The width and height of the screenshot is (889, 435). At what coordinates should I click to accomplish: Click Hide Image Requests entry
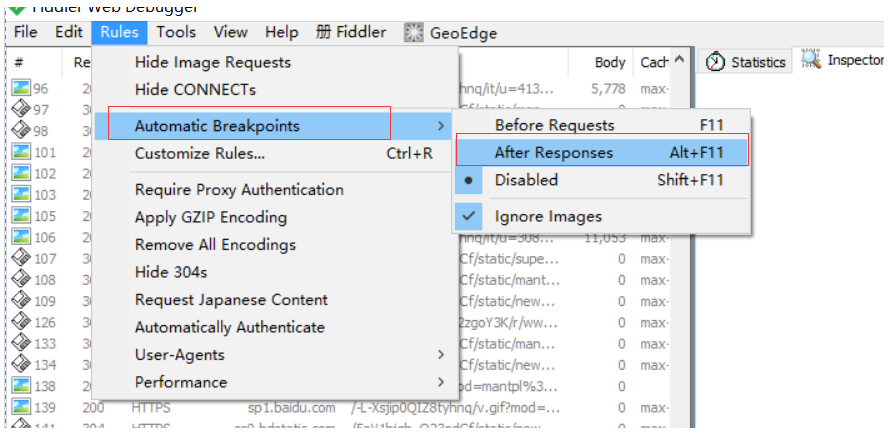tap(212, 62)
